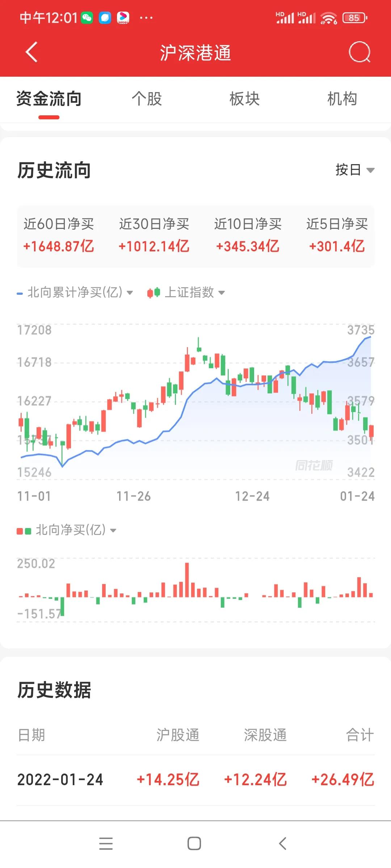Screen dimensions: 391x868
Task: Open the 2022-01-24 history data row
Action: [x=195, y=780]
